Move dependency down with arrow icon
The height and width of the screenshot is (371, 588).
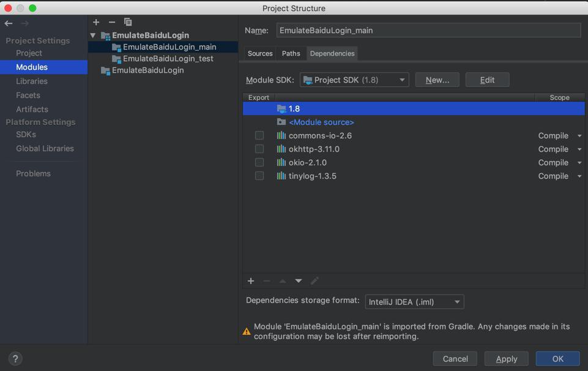299,280
